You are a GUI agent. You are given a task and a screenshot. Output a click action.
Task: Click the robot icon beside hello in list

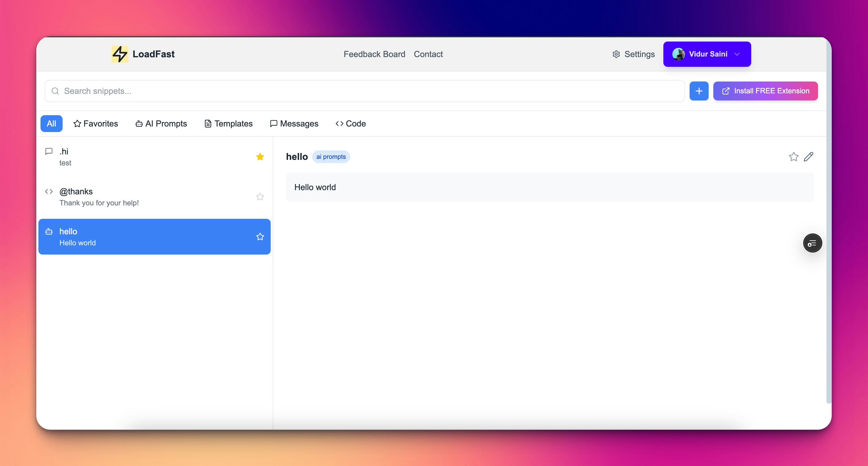[49, 231]
